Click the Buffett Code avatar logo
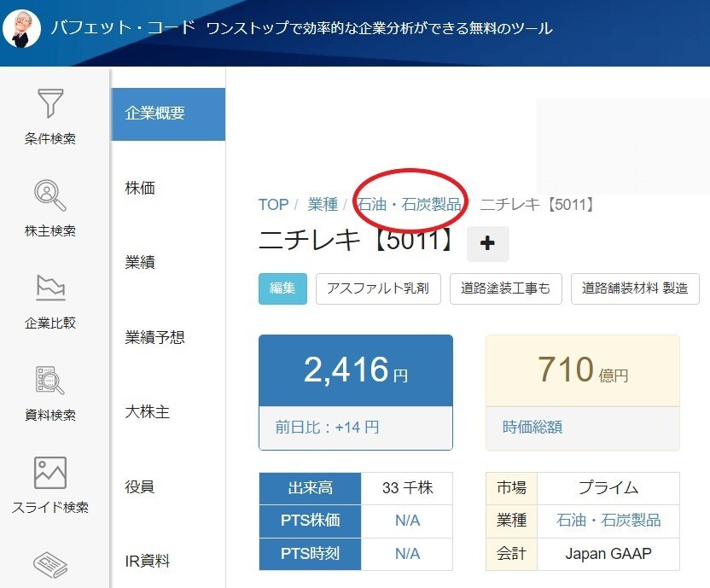The height and width of the screenshot is (588, 710). coord(24,27)
